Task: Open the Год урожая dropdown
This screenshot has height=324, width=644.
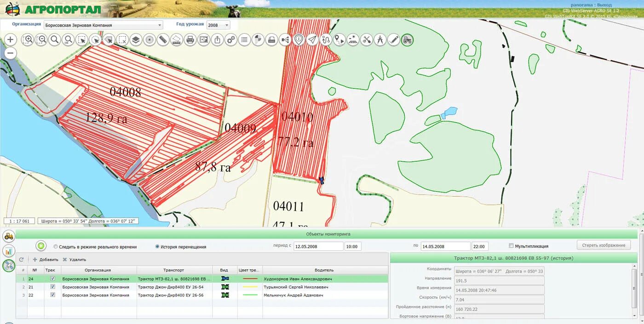Action: (x=218, y=25)
